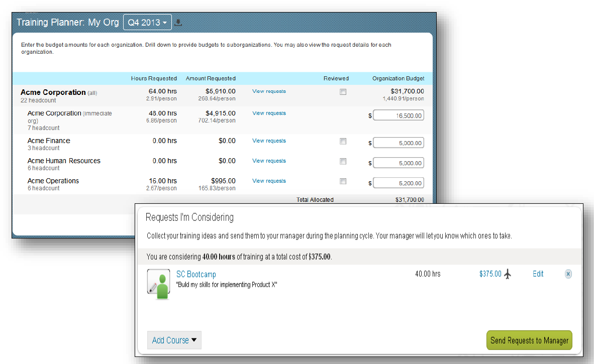Remove the SC Bootcamp request with the X icon

click(x=568, y=274)
